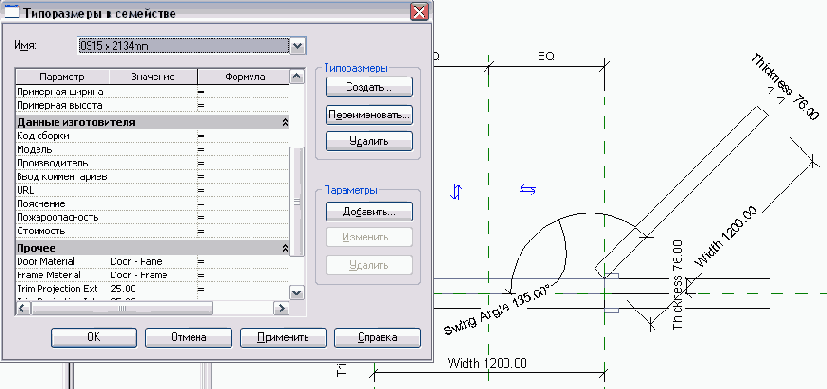Click the Door - Frame material value
The image size is (827, 389).
(139, 275)
